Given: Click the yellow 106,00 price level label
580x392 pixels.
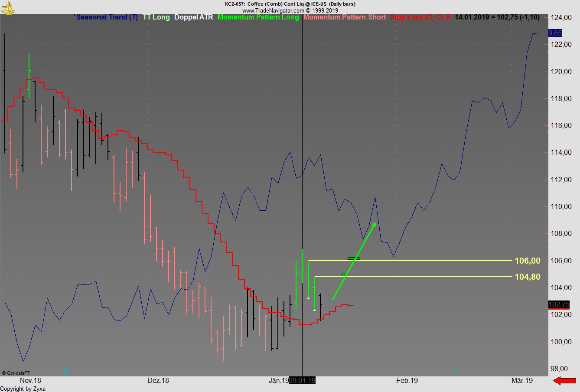Looking at the screenshot, I should [527, 261].
